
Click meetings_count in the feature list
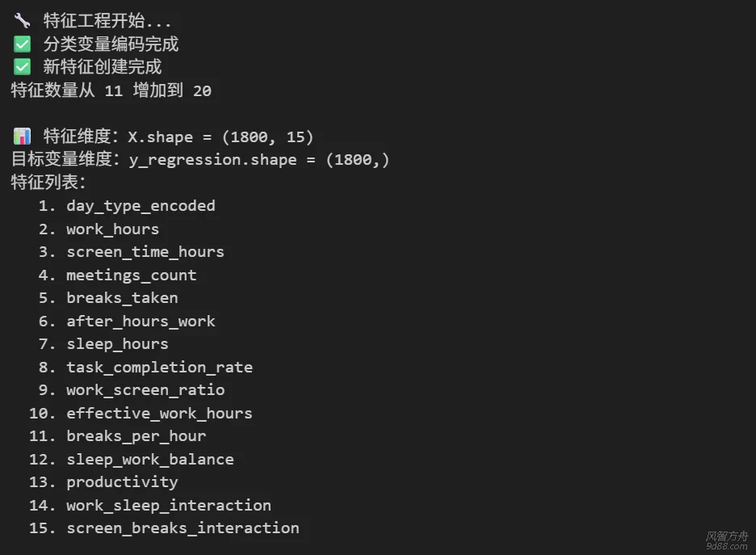click(131, 275)
